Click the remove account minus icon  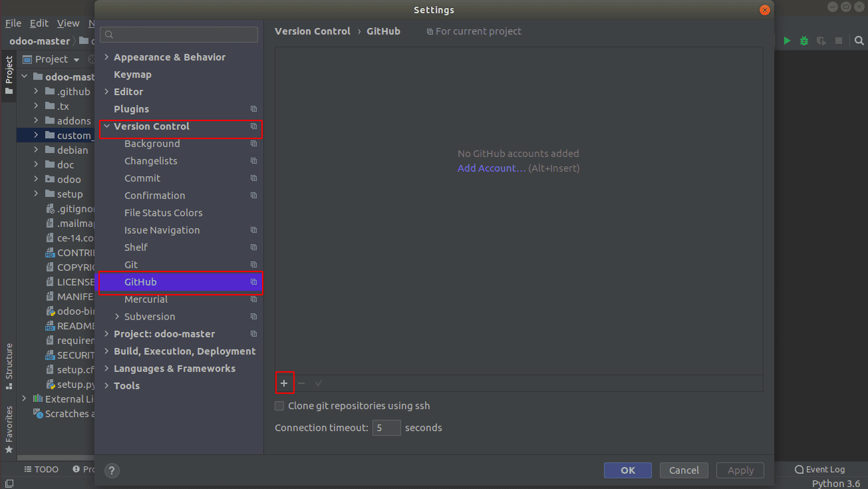point(301,383)
